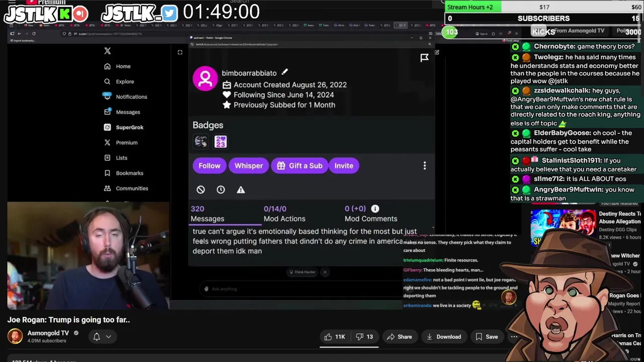The width and height of the screenshot is (644, 362).
Task: Open more actions menu beside Save
Action: [x=514, y=337]
